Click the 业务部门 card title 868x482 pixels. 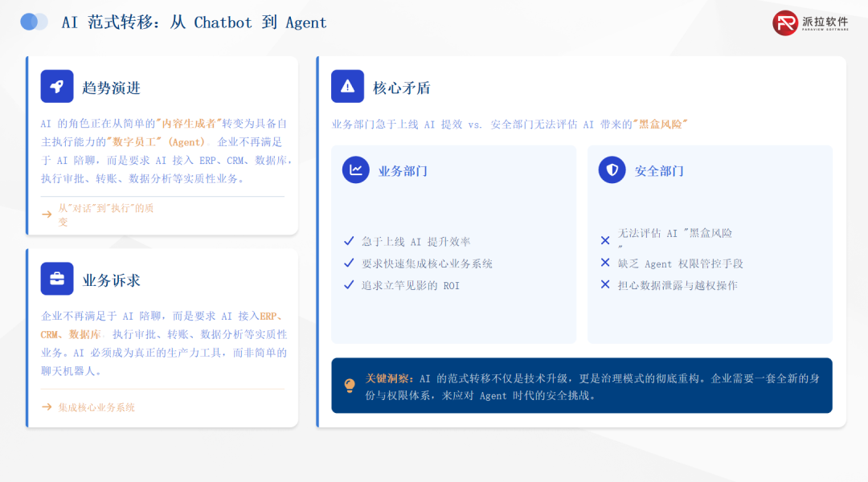(403, 171)
